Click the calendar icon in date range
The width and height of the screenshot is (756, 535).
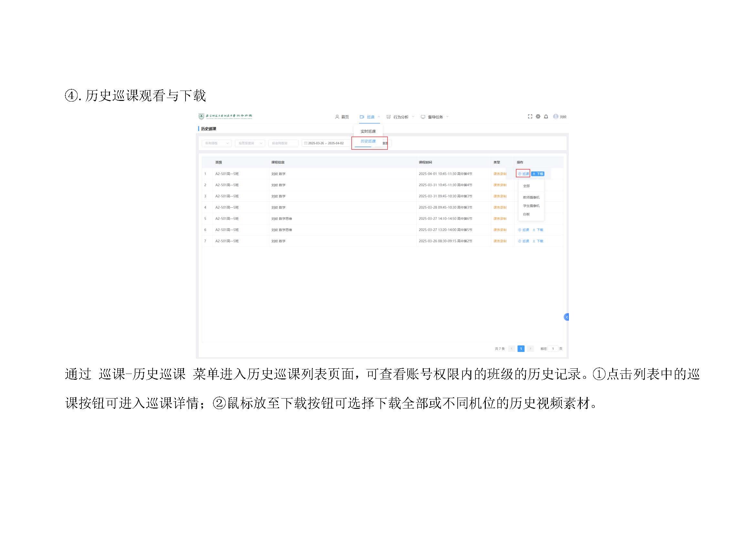pos(305,143)
